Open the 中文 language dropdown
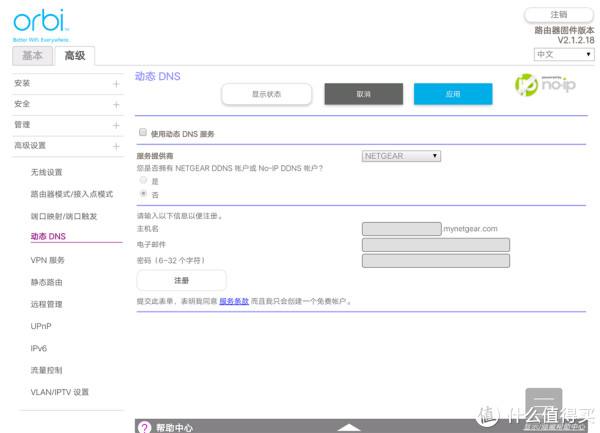This screenshot has height=433, width=600. point(564,54)
